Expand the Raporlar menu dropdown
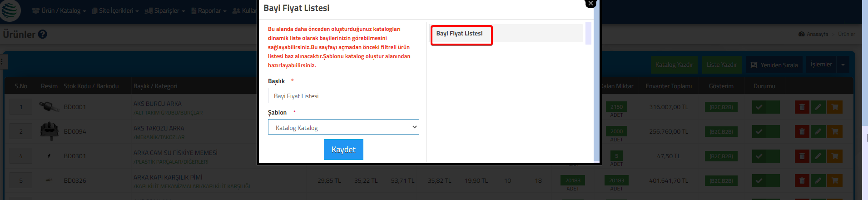 coord(209,10)
